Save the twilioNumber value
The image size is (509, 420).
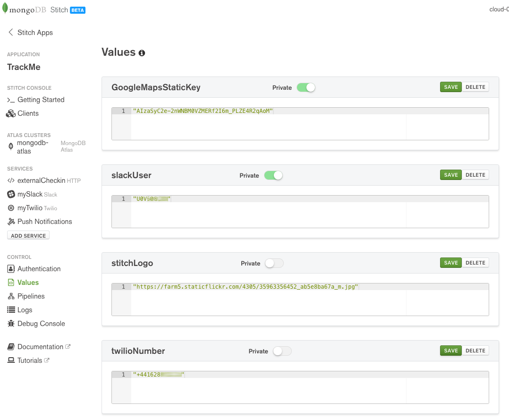click(450, 351)
